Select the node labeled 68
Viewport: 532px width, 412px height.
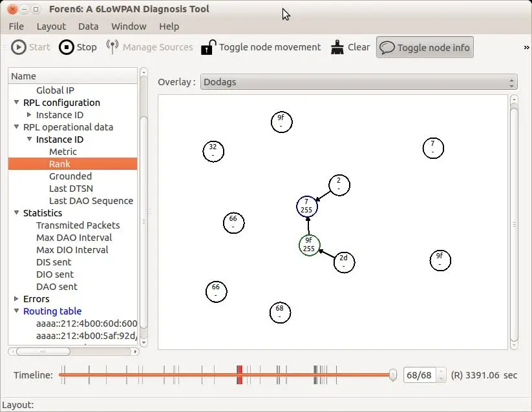[280, 313]
